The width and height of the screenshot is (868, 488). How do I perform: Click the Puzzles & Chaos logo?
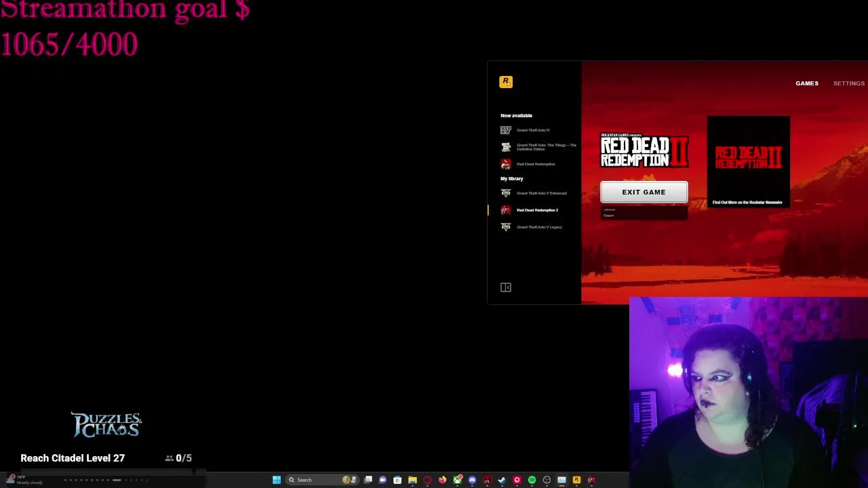pyautogui.click(x=106, y=424)
